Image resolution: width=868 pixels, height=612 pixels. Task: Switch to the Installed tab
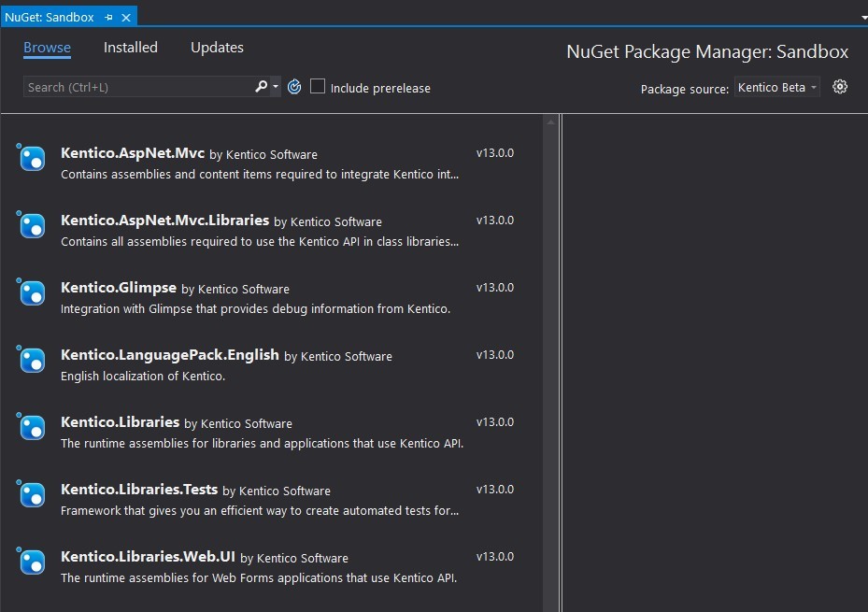pos(131,48)
